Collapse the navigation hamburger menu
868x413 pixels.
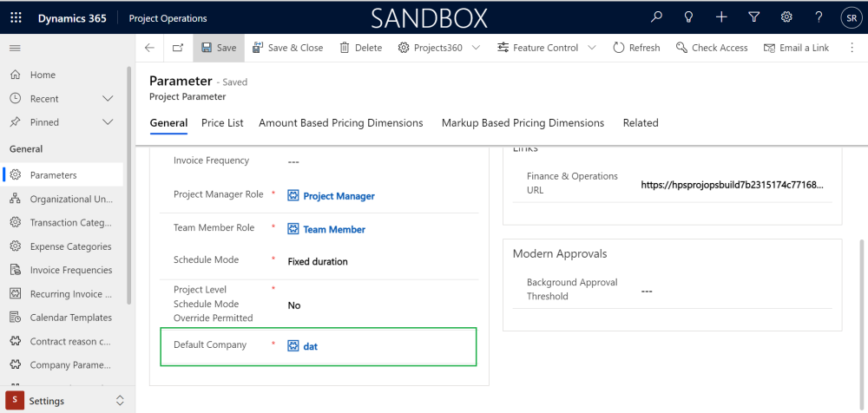15,48
